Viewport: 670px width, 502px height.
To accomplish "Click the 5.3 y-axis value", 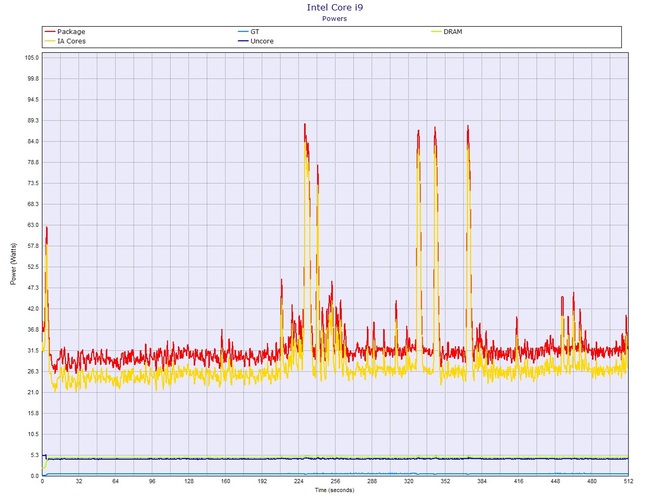I will point(35,455).
